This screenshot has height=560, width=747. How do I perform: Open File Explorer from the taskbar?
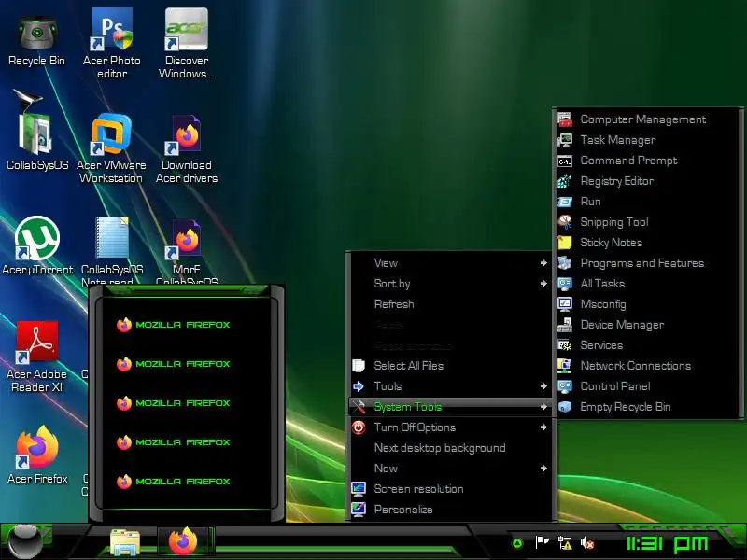click(x=125, y=542)
